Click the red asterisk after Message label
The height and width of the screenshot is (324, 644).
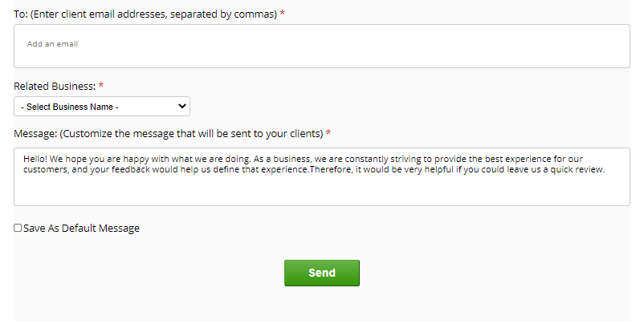(328, 133)
